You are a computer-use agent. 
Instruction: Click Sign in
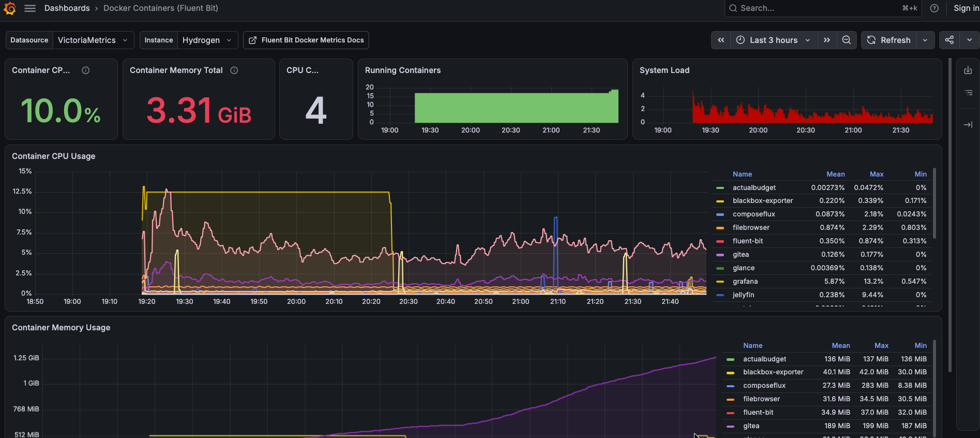pyautogui.click(x=966, y=8)
